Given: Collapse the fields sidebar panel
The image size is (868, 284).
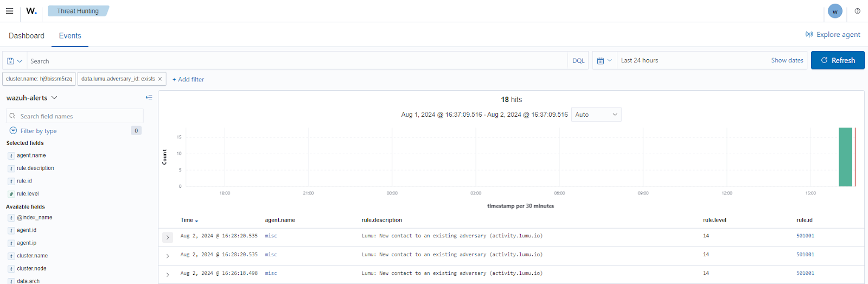Looking at the screenshot, I should coord(149,98).
